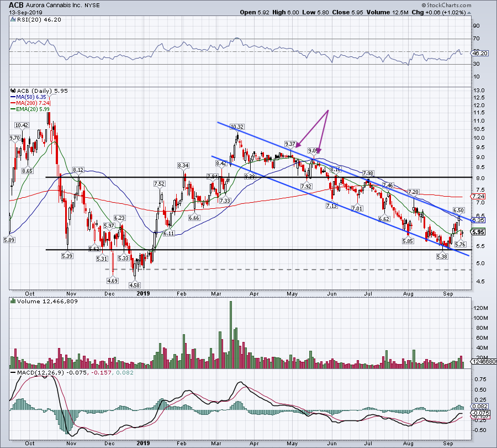Click the 5.39 low price label
The image size is (497, 448).
pos(67,256)
